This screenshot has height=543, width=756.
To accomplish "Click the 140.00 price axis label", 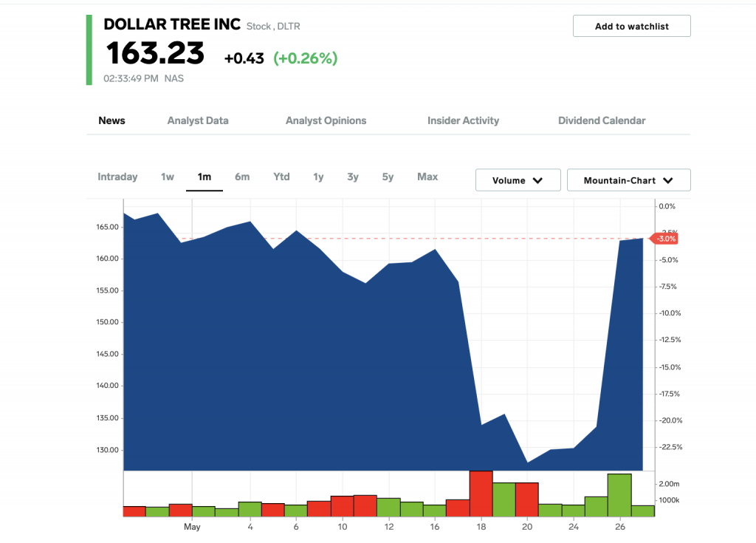I will tap(107, 386).
